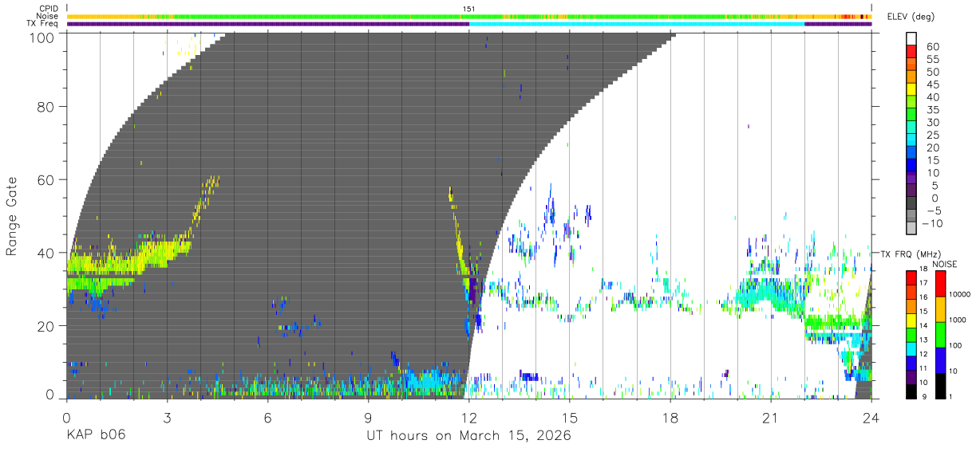
Task: Click the 30 value on ELEV colorbar
Action: tap(935, 122)
